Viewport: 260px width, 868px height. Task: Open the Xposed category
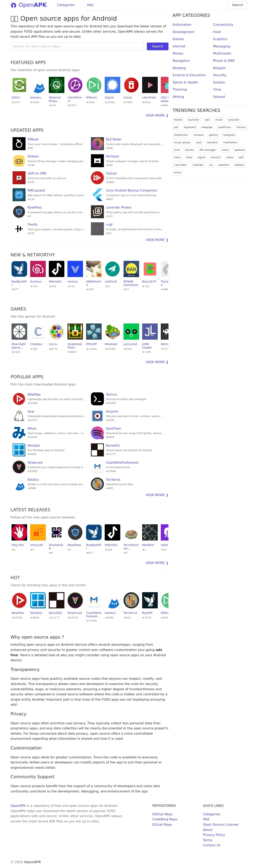pos(219,97)
